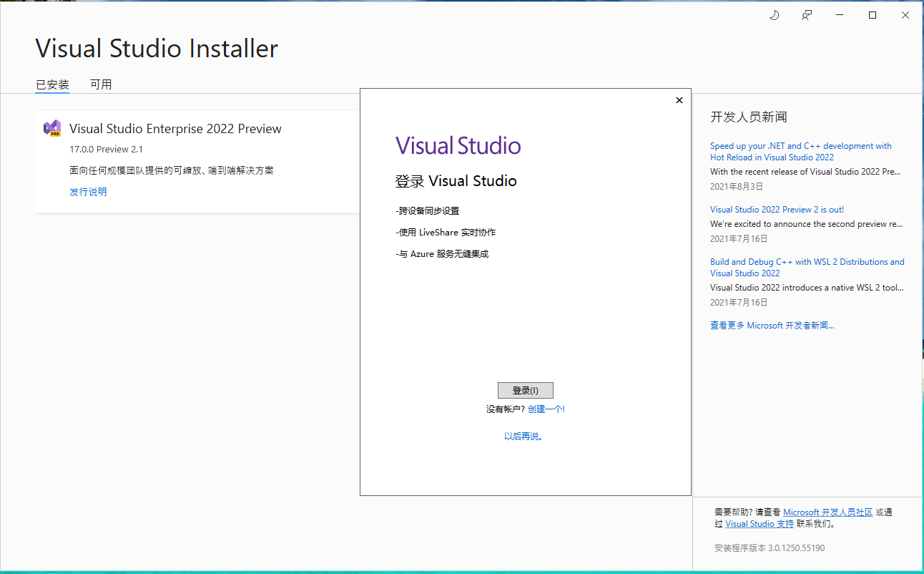
Task: Click the 没有帐户? text
Action: point(506,409)
